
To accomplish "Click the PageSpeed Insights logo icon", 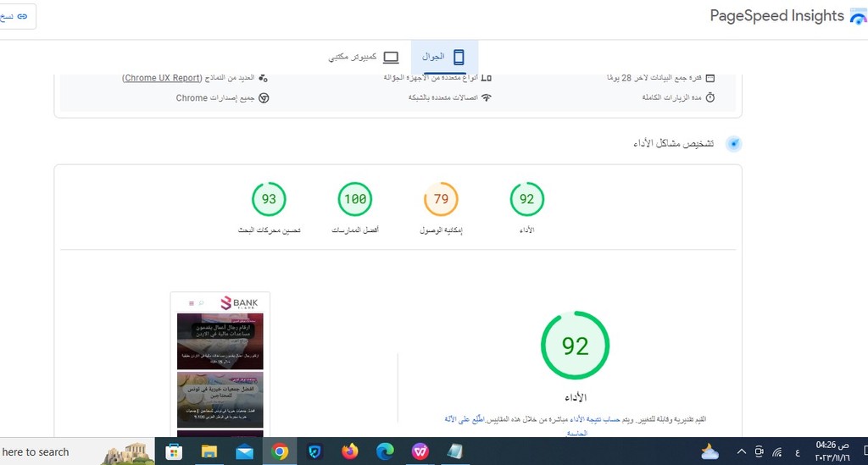I will (x=858, y=17).
